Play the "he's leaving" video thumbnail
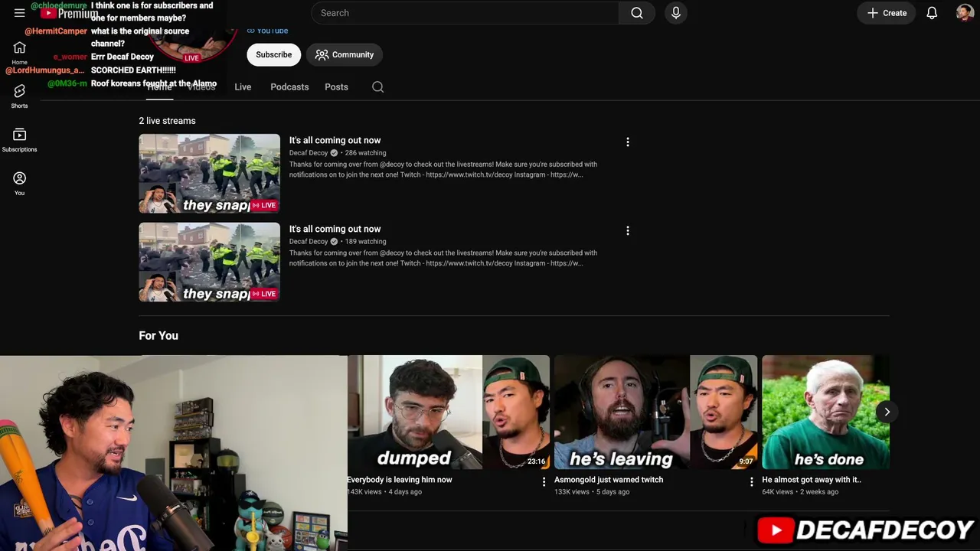980x551 pixels. (656, 412)
